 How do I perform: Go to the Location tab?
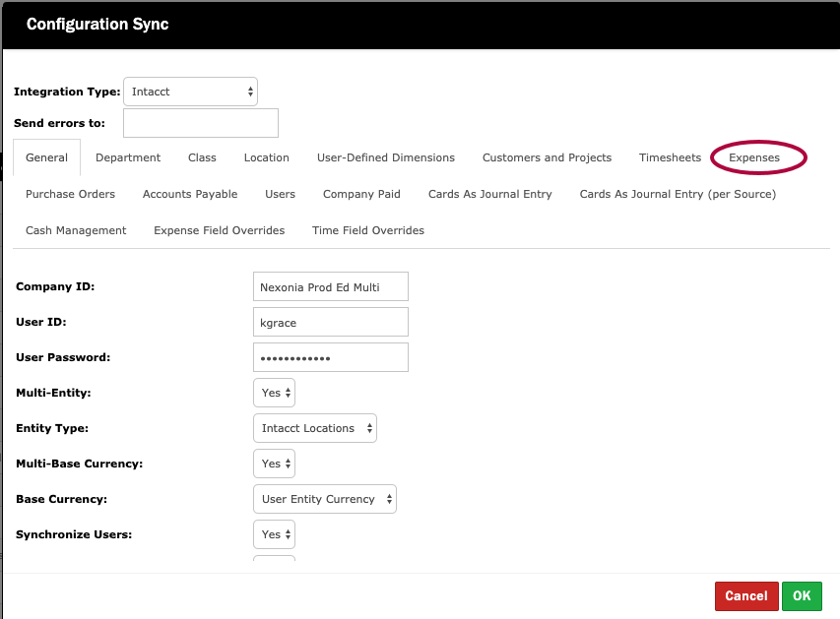[267, 157]
